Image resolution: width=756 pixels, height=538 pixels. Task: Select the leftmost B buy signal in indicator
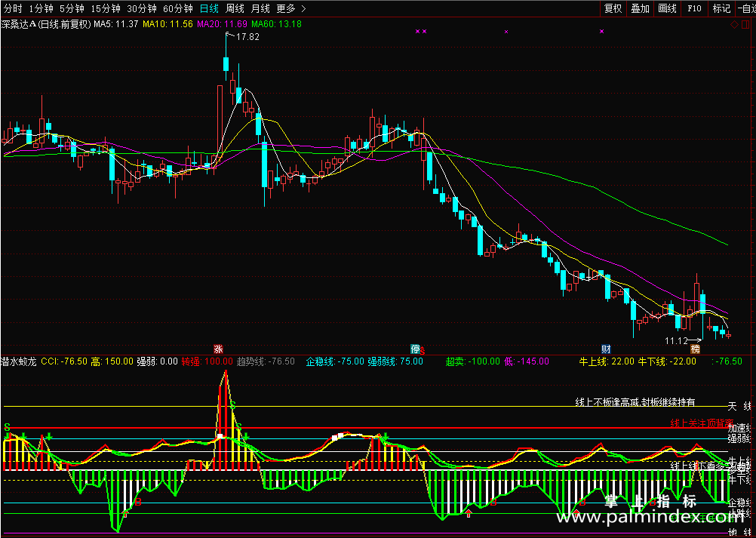[138, 503]
